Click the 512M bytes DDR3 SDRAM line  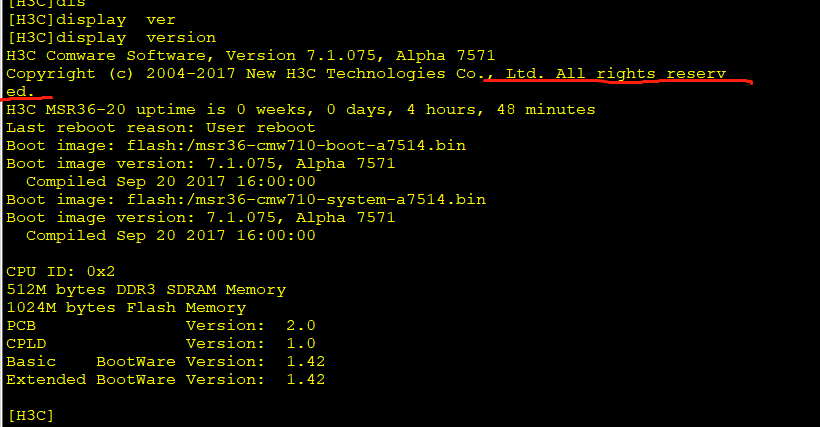click(x=145, y=289)
